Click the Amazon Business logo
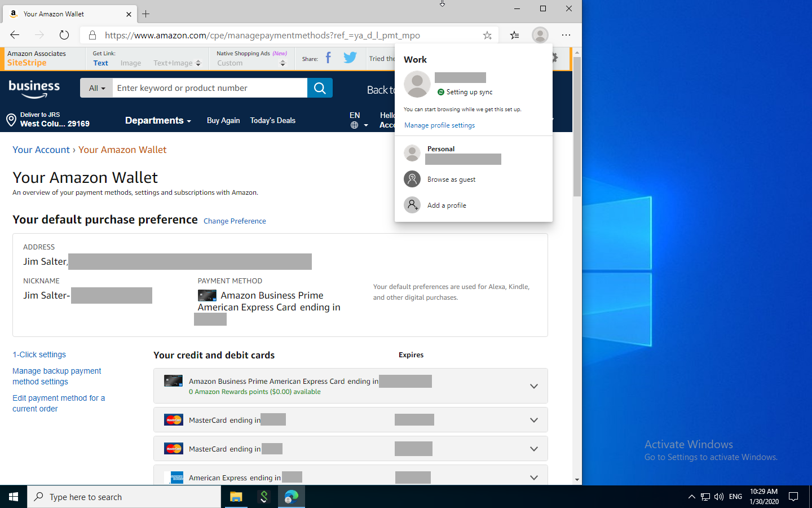The image size is (812, 508). pyautogui.click(x=34, y=89)
